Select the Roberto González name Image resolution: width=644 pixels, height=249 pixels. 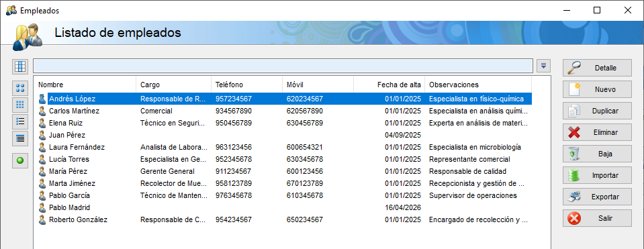[78, 220]
